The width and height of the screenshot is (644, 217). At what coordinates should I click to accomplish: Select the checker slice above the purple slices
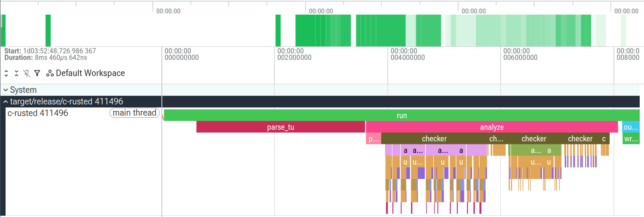434,139
